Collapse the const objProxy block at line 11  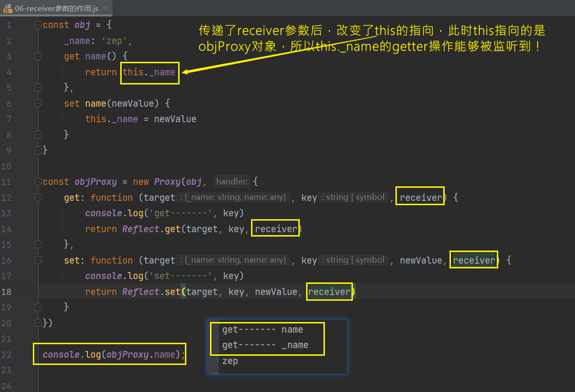pos(38,182)
